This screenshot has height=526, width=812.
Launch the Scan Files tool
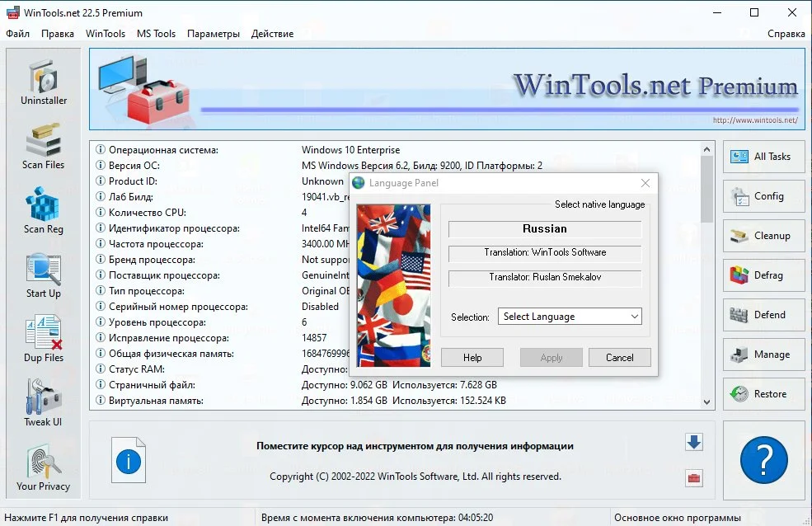(44, 147)
